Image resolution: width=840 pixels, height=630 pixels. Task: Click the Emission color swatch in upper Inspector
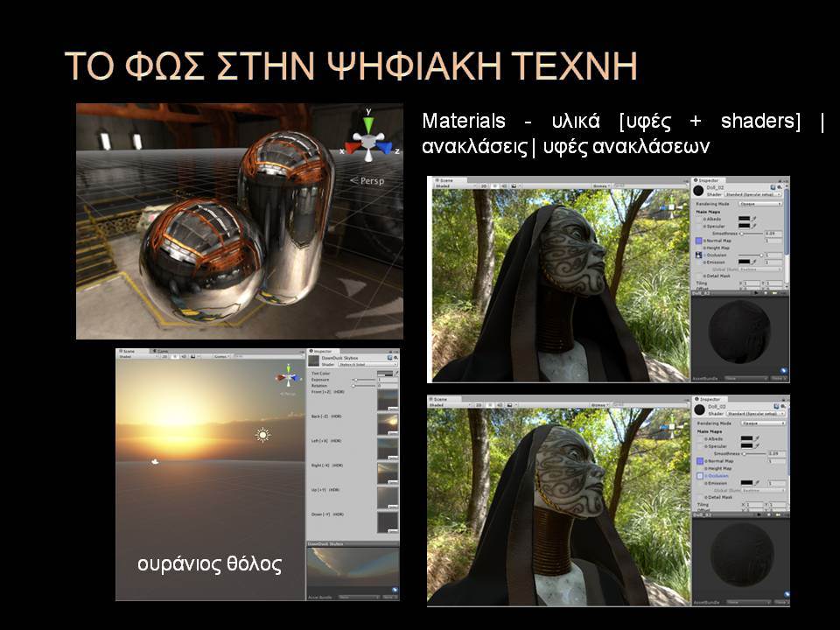744,262
